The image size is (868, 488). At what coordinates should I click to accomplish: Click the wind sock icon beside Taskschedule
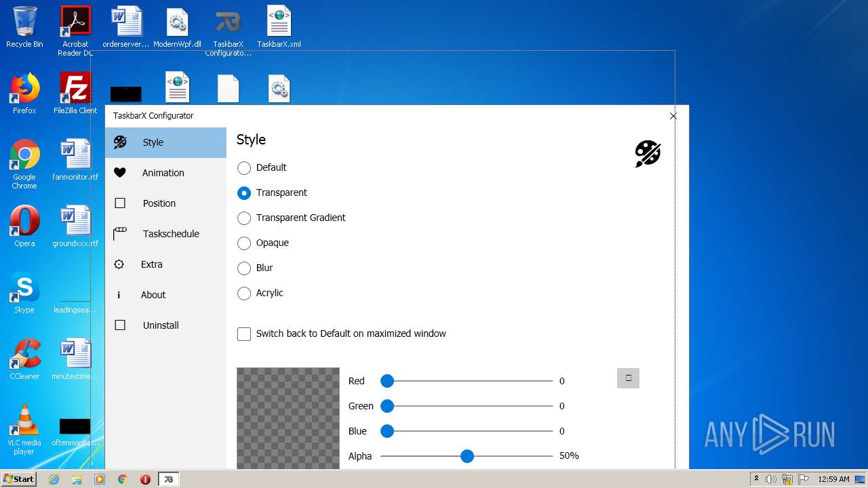tap(120, 234)
